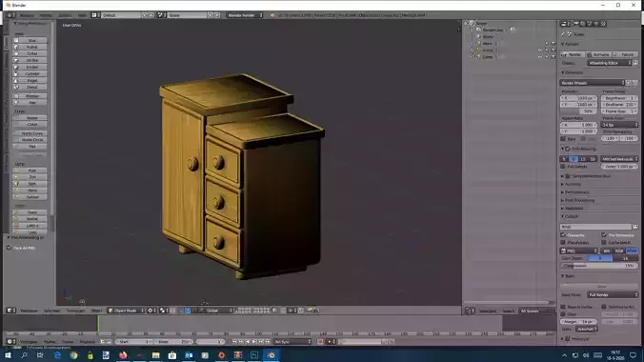Image resolution: width=644 pixels, height=362 pixels.
Task: Open Microsoft Edge from the taskbar
Action: (57, 355)
